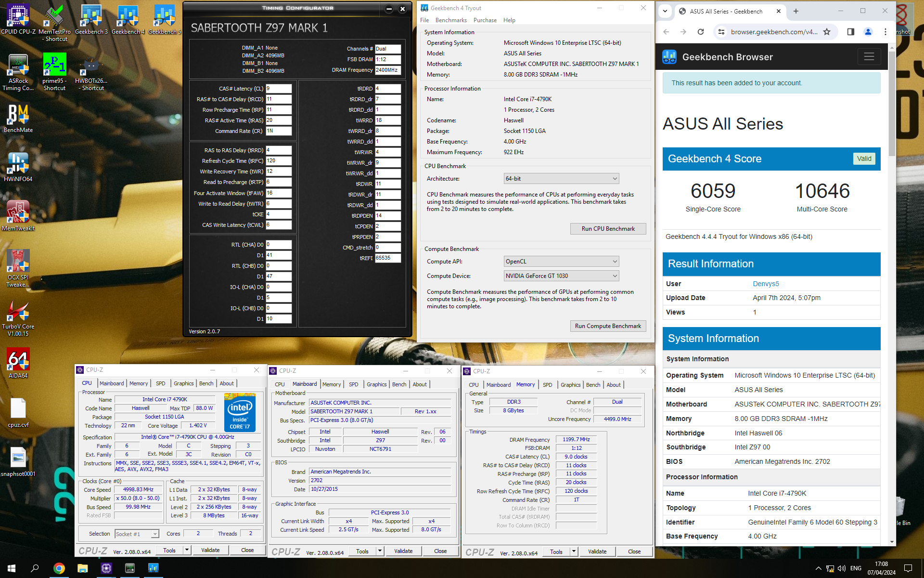924x578 pixels.
Task: Open taskbar search magnifier
Action: click(35, 568)
